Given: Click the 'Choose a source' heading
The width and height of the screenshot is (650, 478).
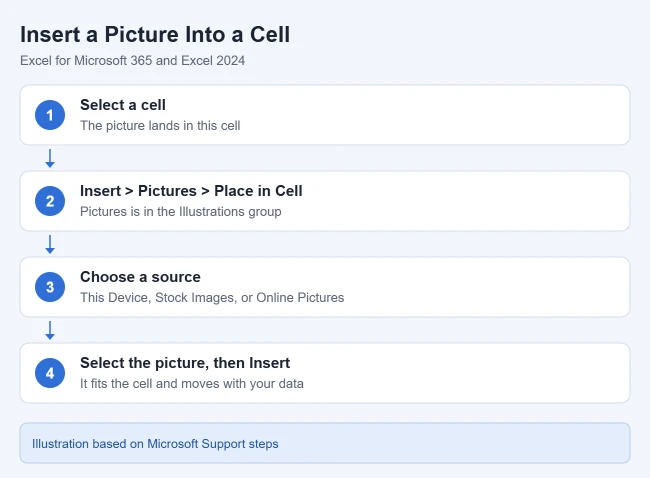Looking at the screenshot, I should coord(140,277).
